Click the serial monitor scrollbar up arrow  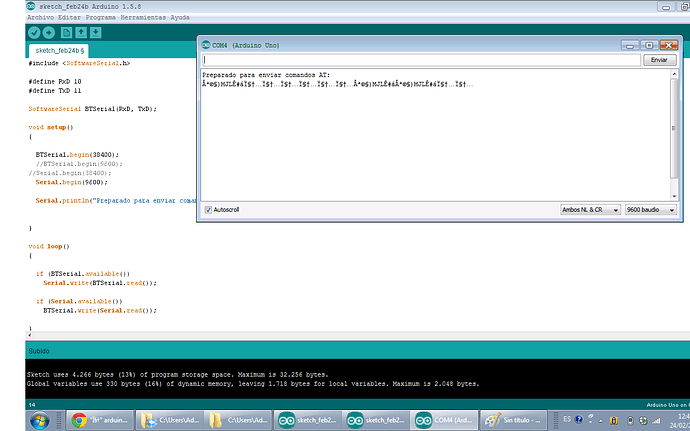click(674, 74)
